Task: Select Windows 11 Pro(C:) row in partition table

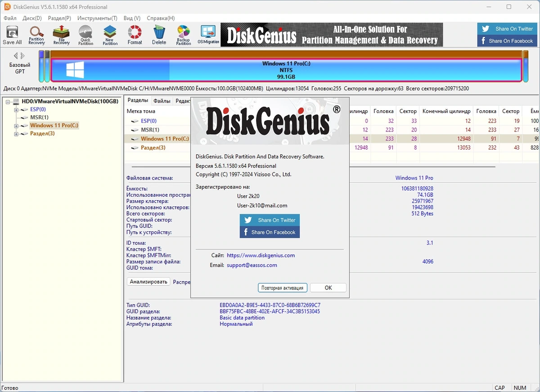Action: click(x=165, y=139)
